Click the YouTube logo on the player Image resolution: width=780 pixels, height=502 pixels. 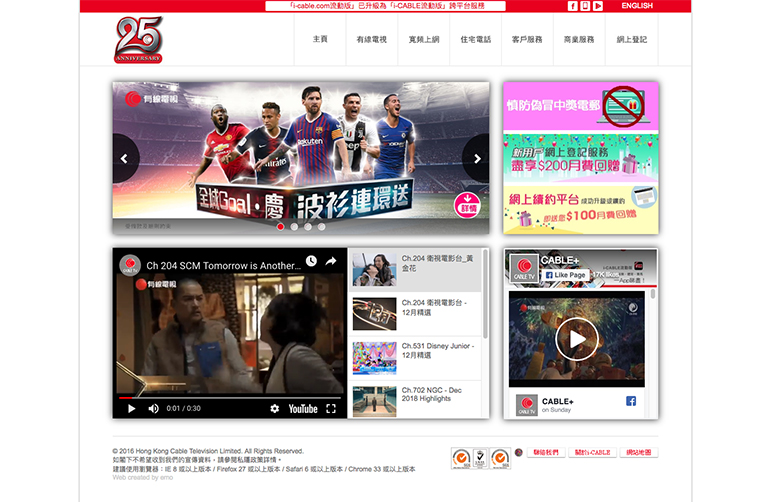(x=303, y=408)
